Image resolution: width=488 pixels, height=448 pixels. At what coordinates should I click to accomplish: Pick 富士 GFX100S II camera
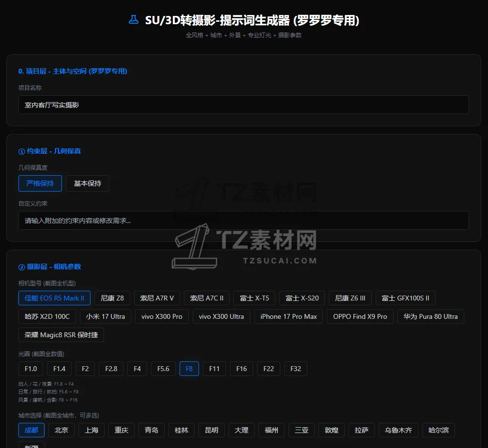click(x=406, y=298)
